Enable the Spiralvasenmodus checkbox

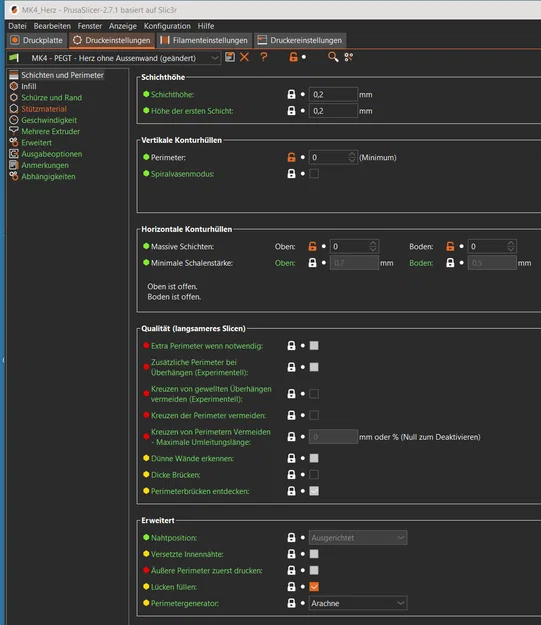[314, 174]
